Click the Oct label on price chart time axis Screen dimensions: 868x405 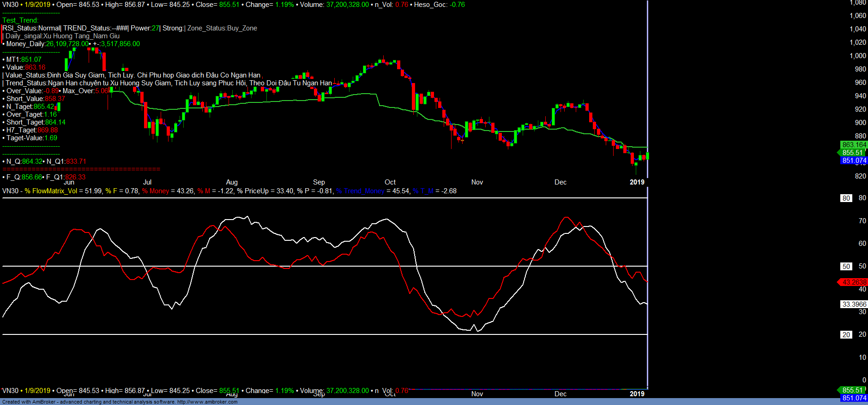[390, 182]
